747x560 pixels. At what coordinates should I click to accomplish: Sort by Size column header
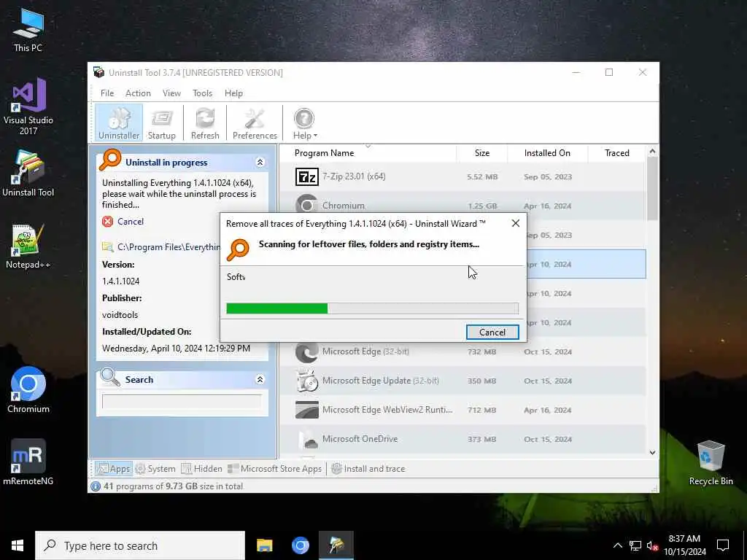[x=482, y=153]
